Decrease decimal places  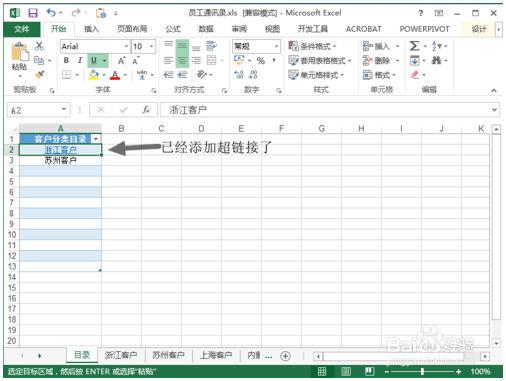[x=253, y=75]
